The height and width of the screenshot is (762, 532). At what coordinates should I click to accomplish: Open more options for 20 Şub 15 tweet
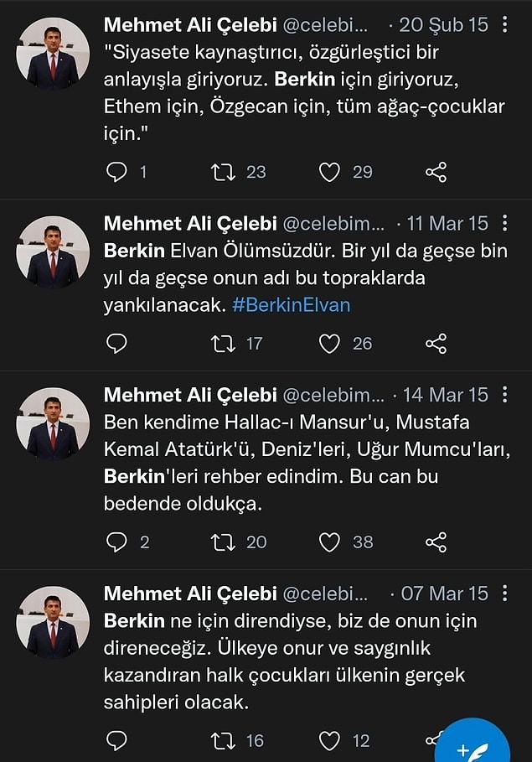pyautogui.click(x=505, y=24)
